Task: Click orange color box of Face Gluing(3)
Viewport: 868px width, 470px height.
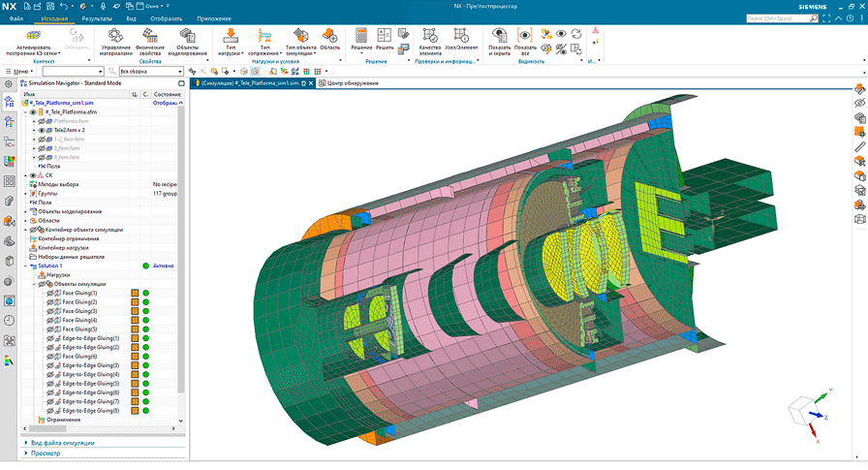Action: click(135, 311)
